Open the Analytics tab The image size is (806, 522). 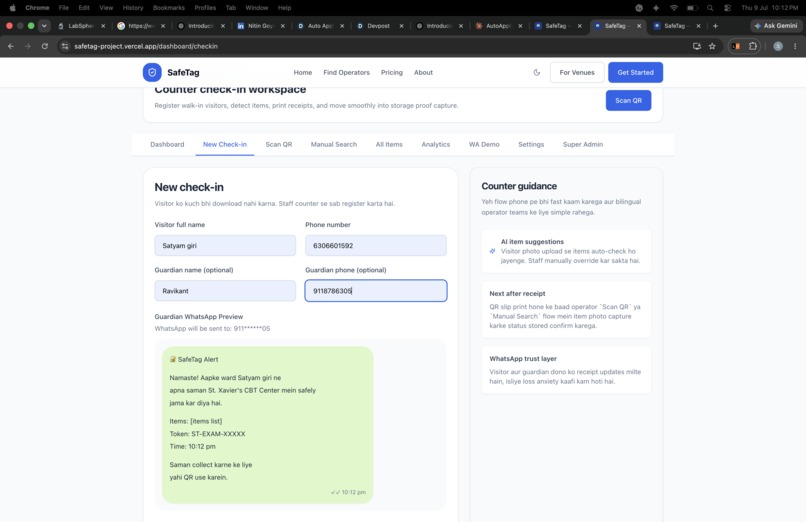pyautogui.click(x=435, y=144)
